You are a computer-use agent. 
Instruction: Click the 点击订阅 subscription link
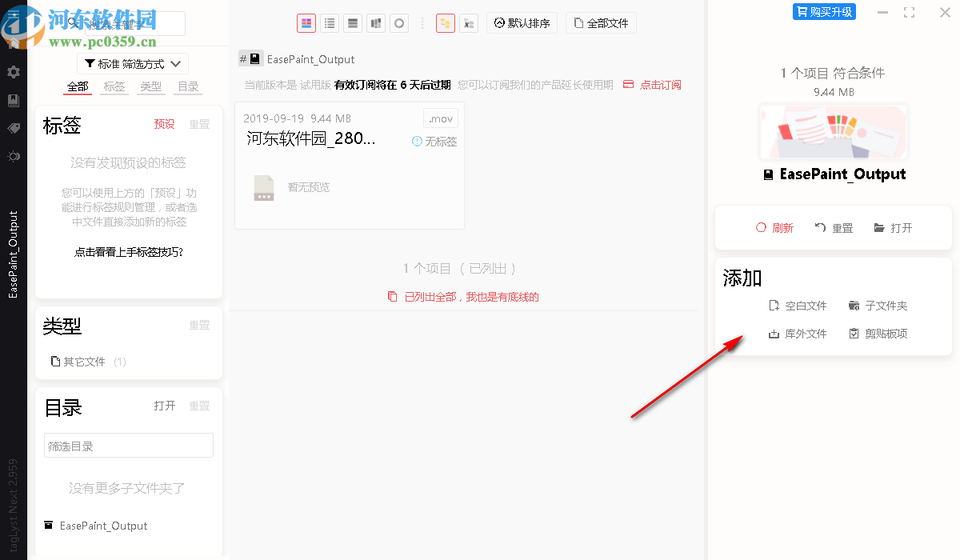[662, 84]
